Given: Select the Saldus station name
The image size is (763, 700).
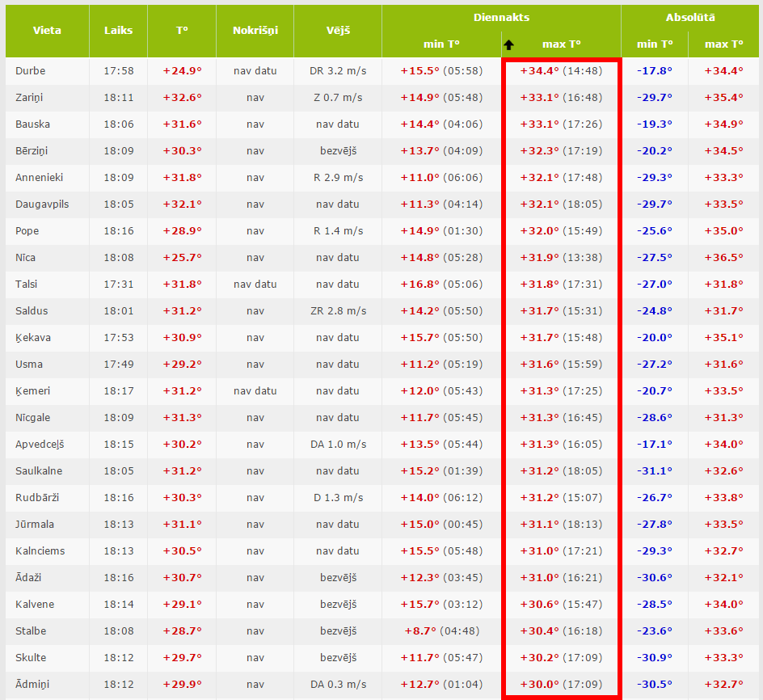Looking at the screenshot, I should (x=32, y=310).
